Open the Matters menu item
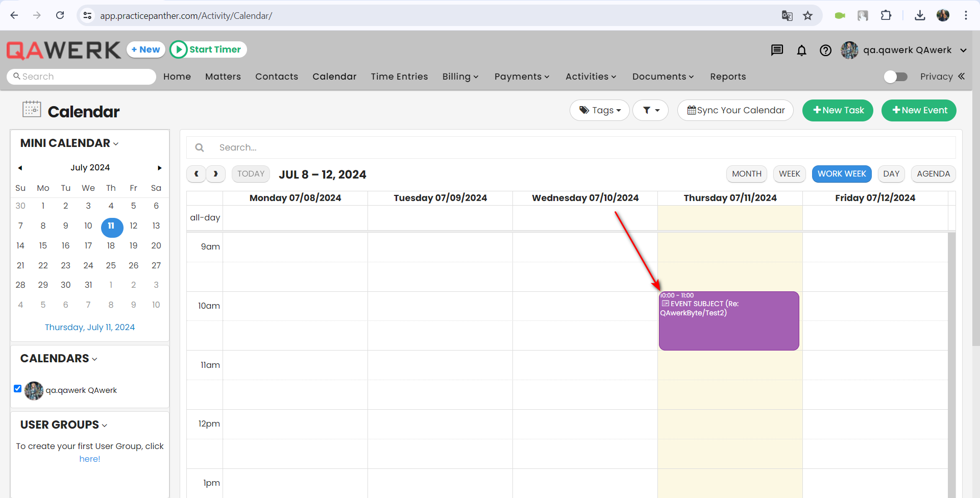Image resolution: width=980 pixels, height=498 pixels. pos(223,77)
